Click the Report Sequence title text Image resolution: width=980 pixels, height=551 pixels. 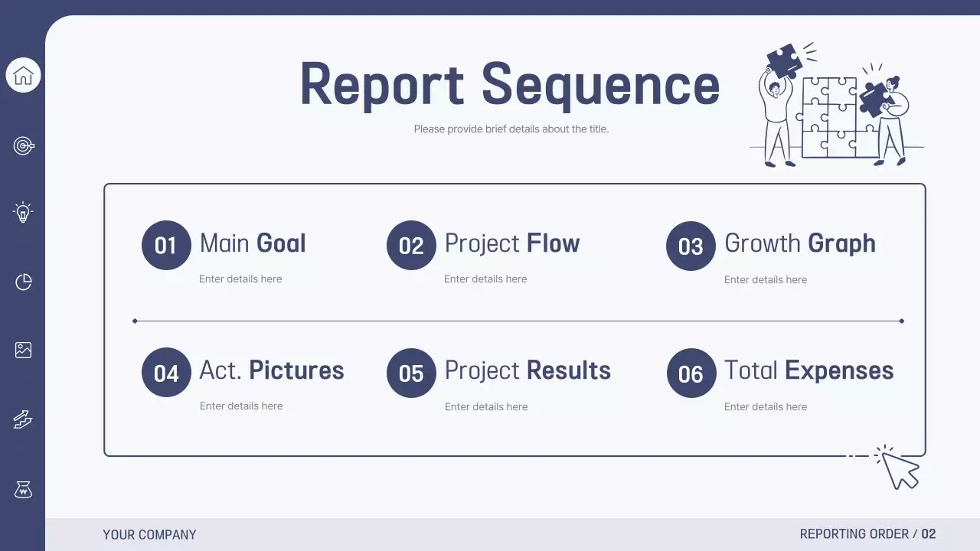tap(510, 84)
